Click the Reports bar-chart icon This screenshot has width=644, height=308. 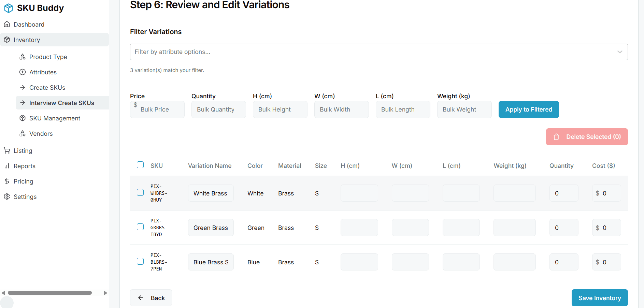click(x=7, y=166)
